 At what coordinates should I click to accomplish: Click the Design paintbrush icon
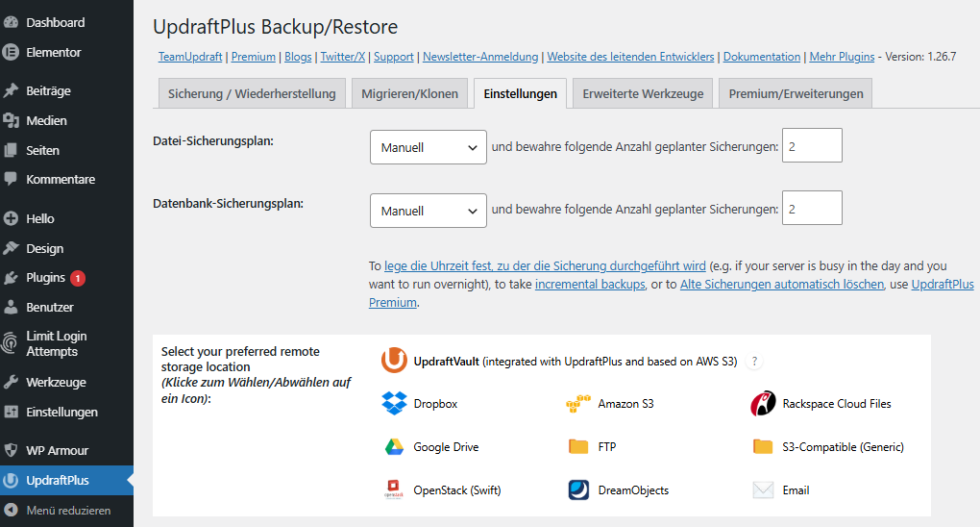tap(11, 248)
